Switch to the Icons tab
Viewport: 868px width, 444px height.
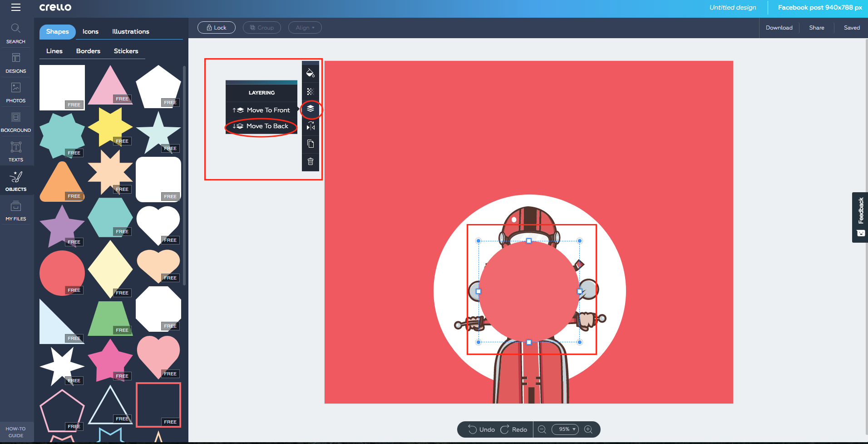90,31
